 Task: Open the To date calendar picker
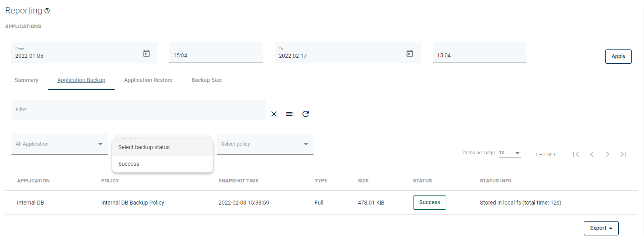tap(410, 53)
